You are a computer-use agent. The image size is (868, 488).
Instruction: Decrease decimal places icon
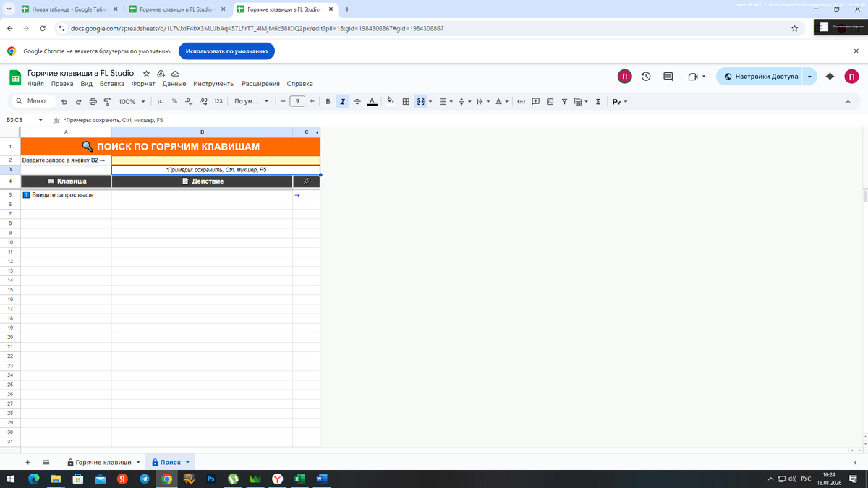(x=188, y=101)
